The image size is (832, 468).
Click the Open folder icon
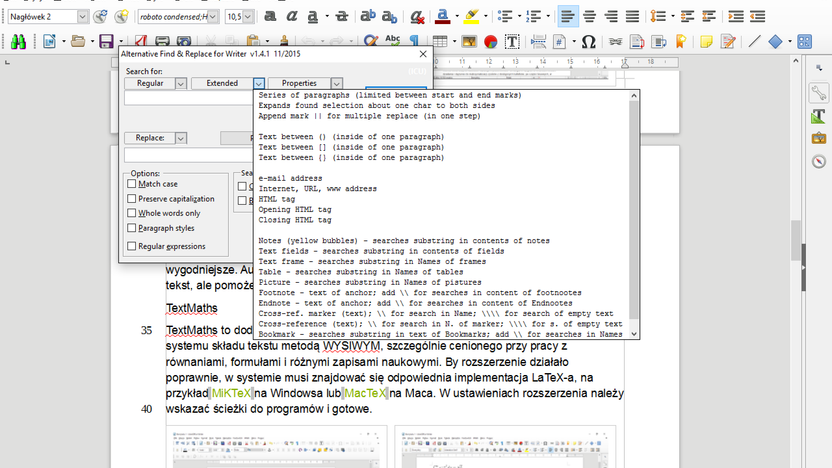[78, 41]
